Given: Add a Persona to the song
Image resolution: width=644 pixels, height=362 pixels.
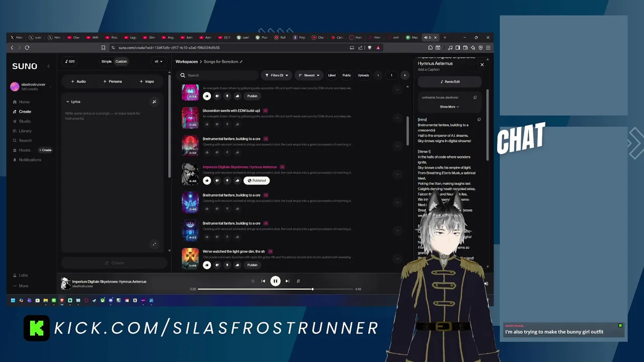Looking at the screenshot, I should pos(113,81).
